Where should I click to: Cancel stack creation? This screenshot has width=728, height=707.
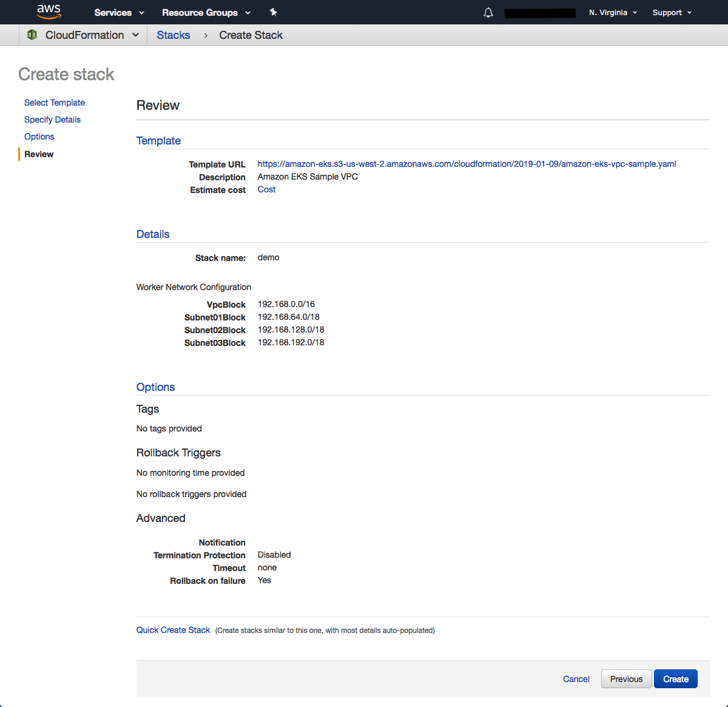[576, 679]
